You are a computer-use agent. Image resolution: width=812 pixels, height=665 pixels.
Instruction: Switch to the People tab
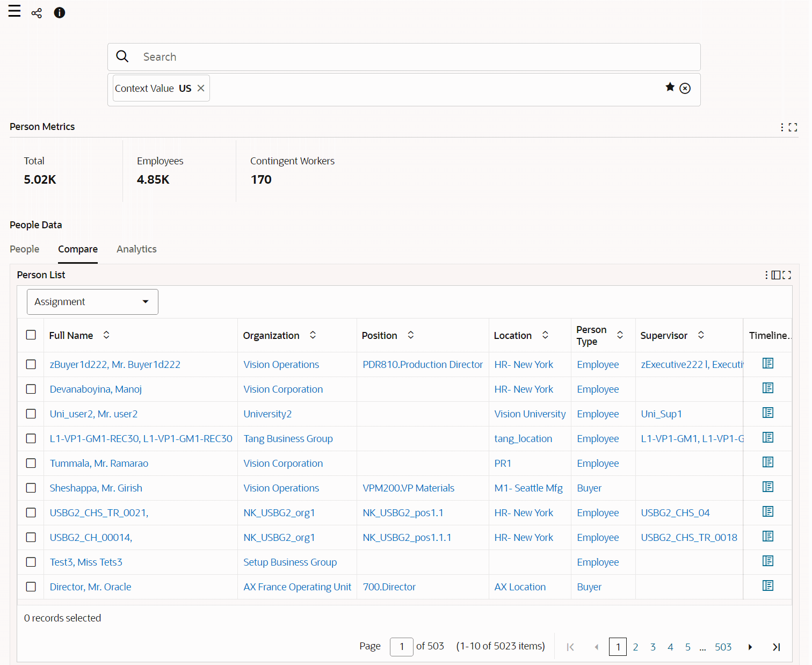pos(25,249)
